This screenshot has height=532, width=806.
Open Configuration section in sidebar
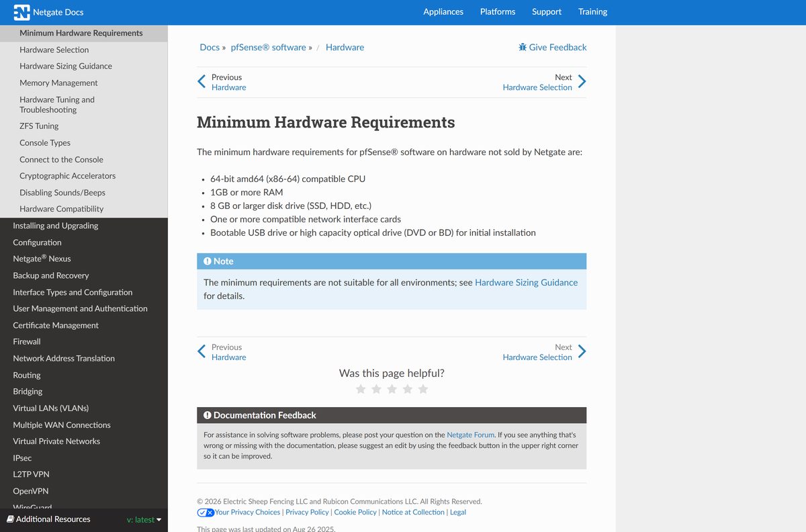(x=84, y=242)
